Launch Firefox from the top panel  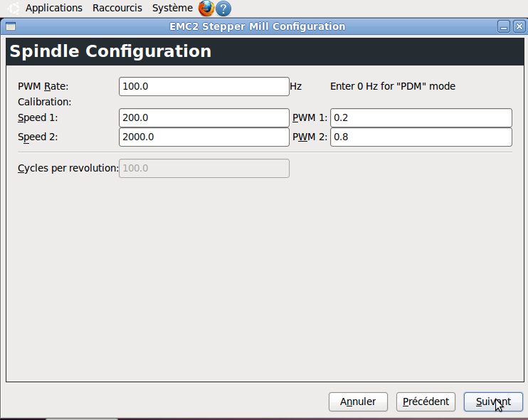(206, 8)
